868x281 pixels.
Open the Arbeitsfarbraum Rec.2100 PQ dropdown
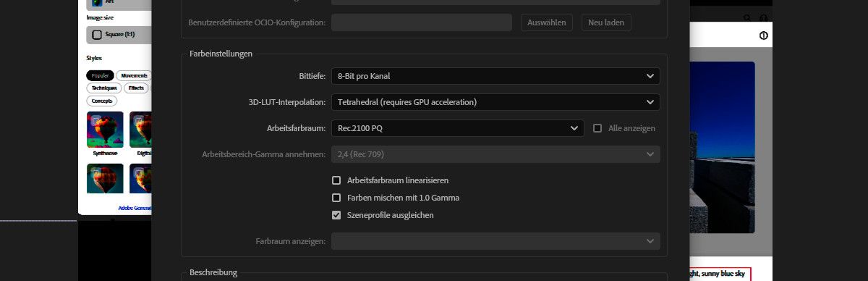(x=457, y=128)
